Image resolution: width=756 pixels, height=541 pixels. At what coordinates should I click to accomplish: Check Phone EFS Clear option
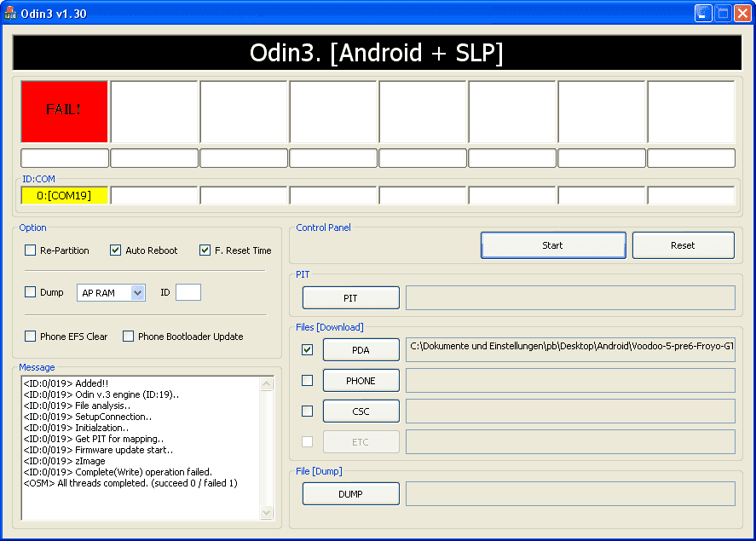pyautogui.click(x=31, y=337)
